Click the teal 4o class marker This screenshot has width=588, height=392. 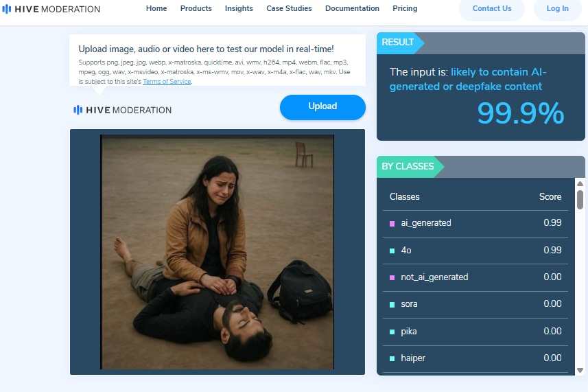pyautogui.click(x=392, y=251)
